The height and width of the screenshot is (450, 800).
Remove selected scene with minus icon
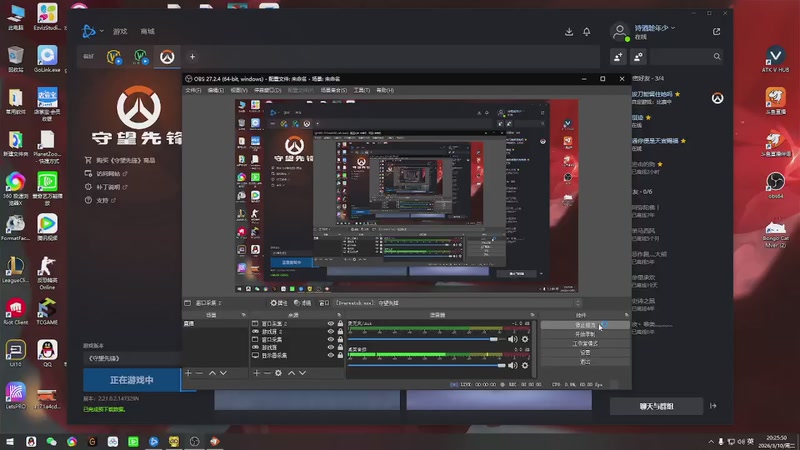click(x=199, y=373)
